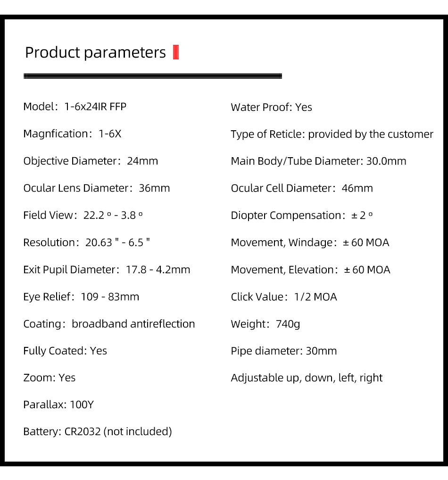Click the Weight 740g entry
This screenshot has height=480, width=448.
(x=265, y=324)
